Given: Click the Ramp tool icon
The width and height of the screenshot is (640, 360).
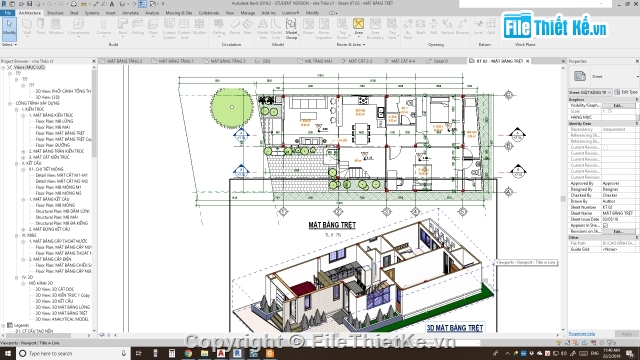Looking at the screenshot, I should click(235, 24).
